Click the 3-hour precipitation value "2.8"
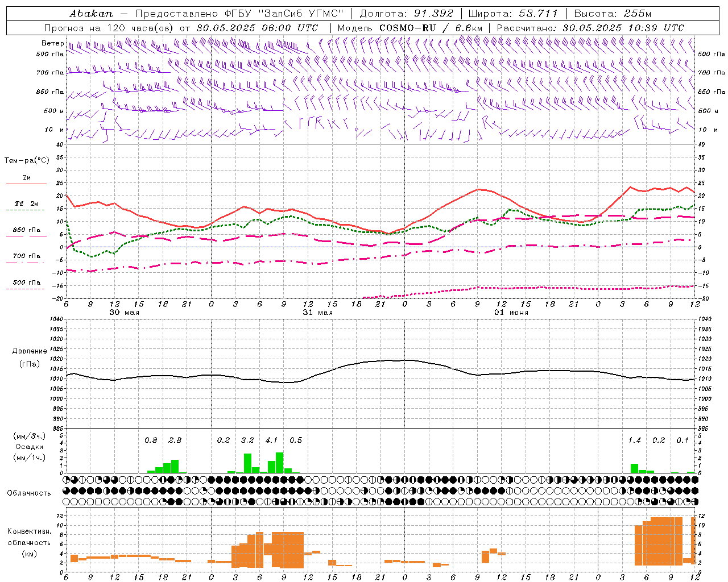The width and height of the screenshot is (728, 582). [x=175, y=440]
